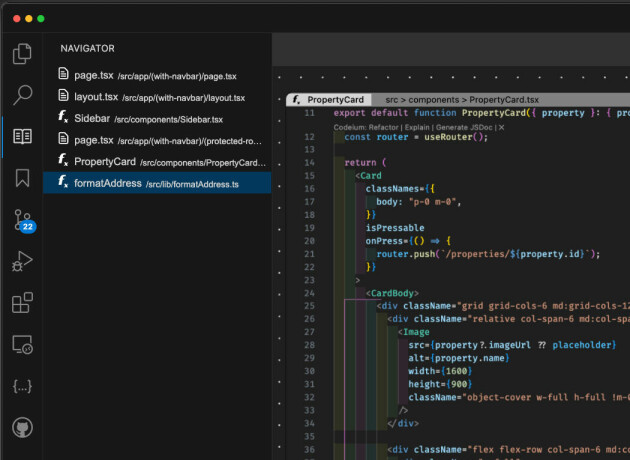The image size is (630, 460).
Task: Click the Image tag on line 27
Action: click(x=413, y=332)
